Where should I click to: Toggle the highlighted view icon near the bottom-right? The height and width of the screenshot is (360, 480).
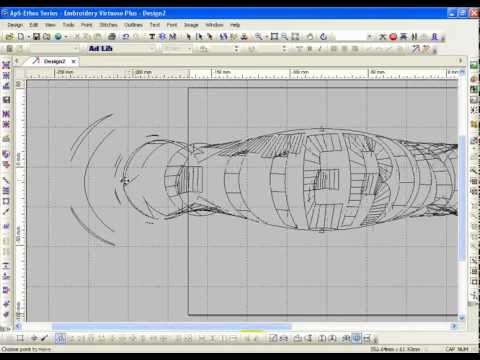(x=357, y=339)
